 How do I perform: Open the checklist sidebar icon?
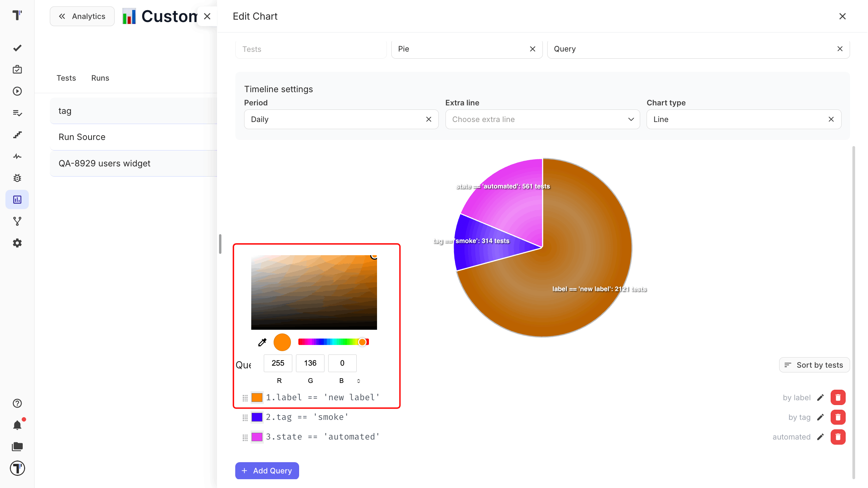(17, 113)
